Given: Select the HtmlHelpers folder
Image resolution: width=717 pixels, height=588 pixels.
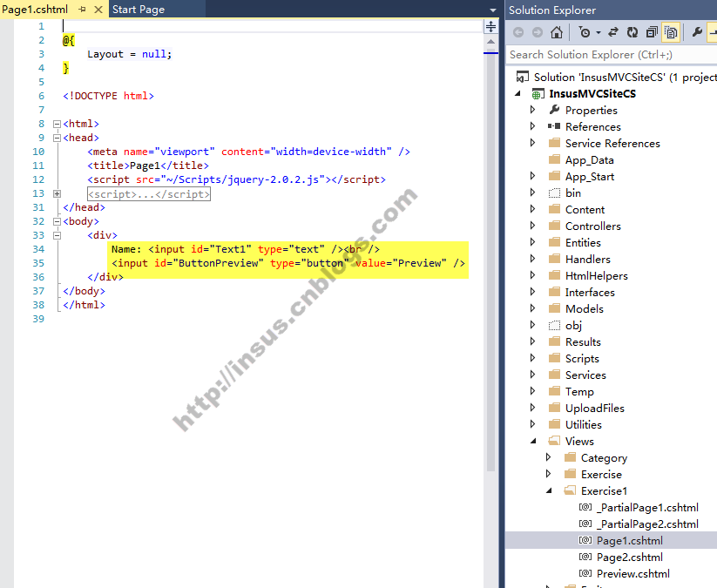Looking at the screenshot, I should click(x=596, y=276).
